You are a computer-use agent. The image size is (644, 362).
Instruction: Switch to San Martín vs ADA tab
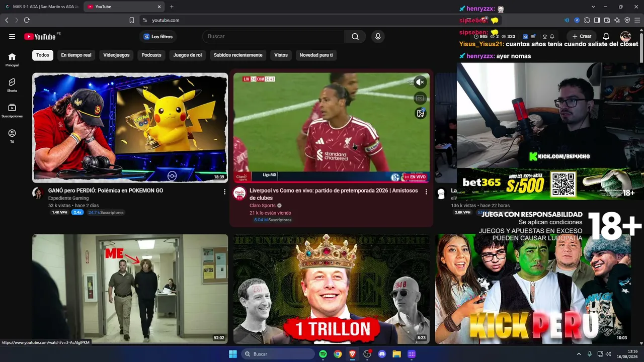point(42,7)
